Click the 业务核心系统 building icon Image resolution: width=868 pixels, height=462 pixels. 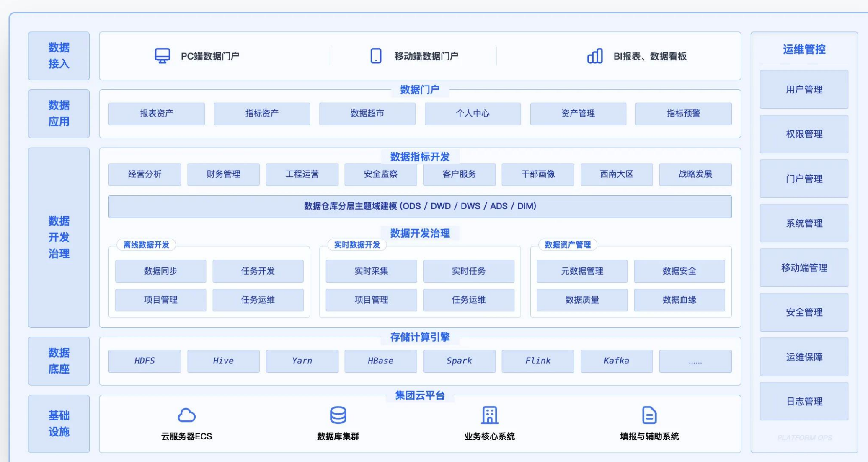click(490, 415)
